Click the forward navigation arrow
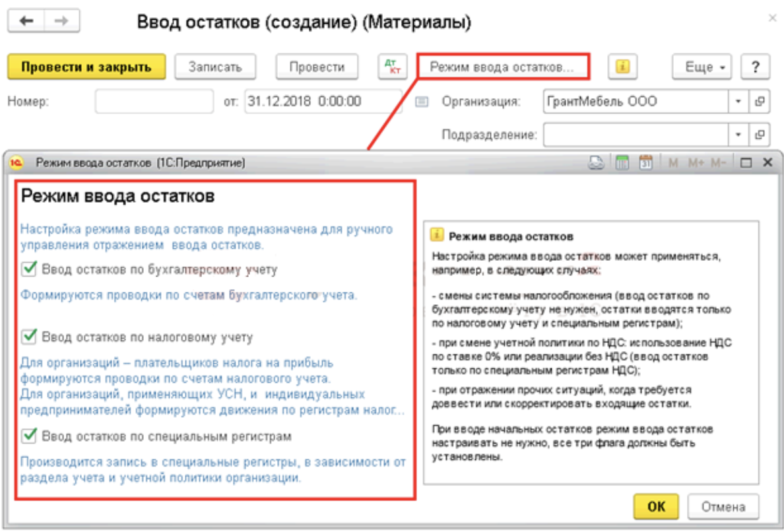This screenshot has height=532, width=784. click(61, 21)
